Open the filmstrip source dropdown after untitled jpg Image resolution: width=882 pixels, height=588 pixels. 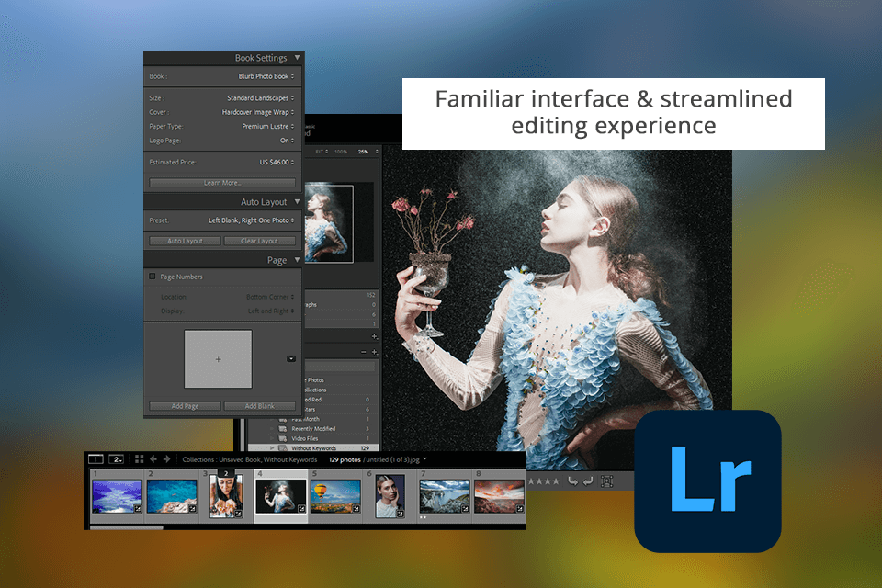click(424, 459)
